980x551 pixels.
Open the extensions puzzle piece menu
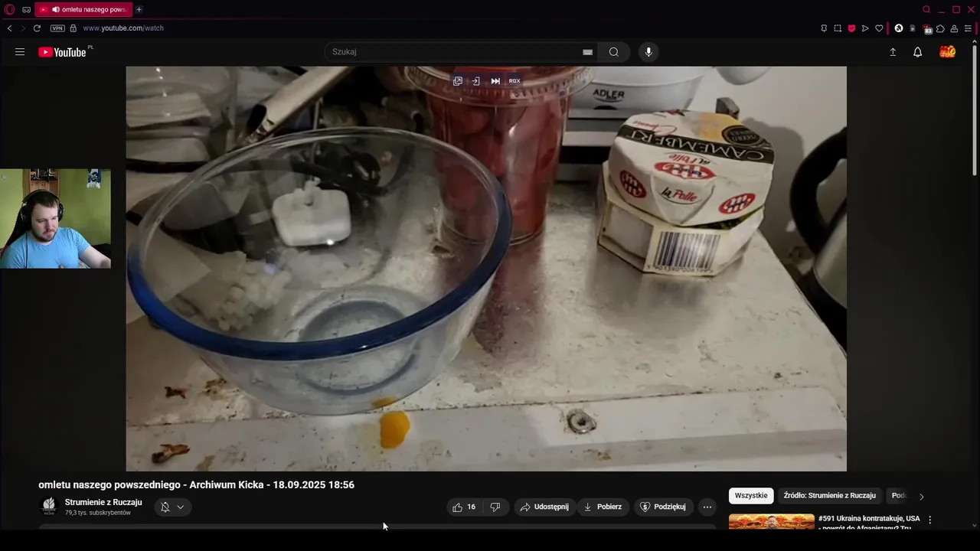pyautogui.click(x=940, y=28)
